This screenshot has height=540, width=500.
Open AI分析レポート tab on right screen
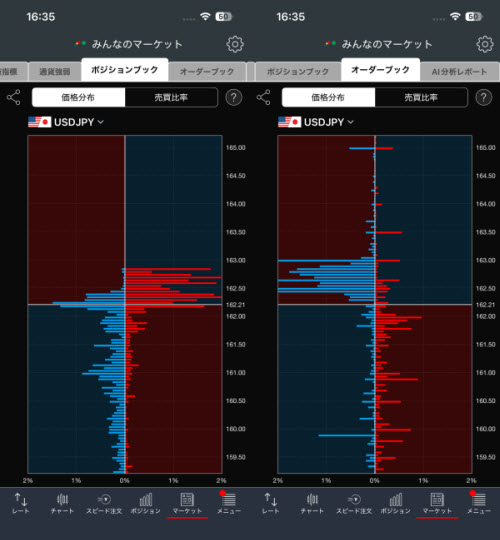(459, 72)
